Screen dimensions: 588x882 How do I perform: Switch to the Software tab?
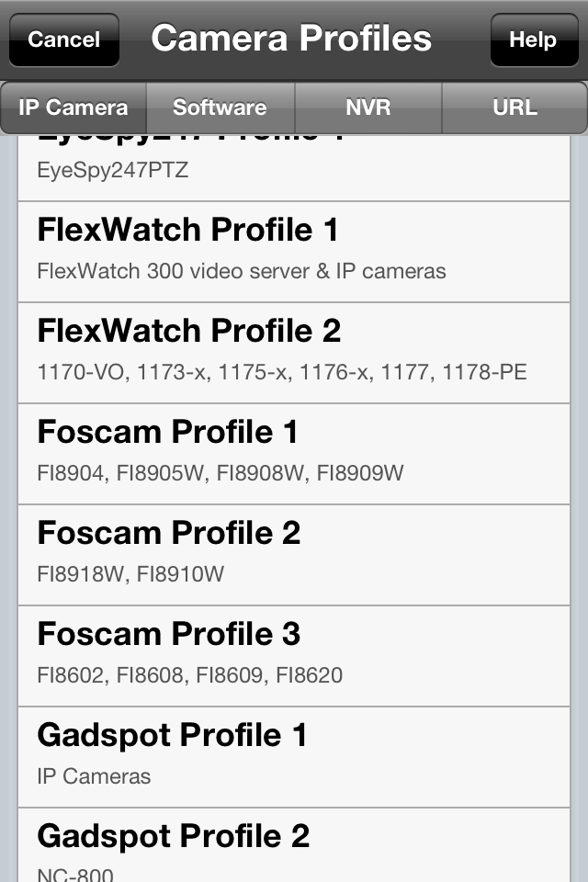click(220, 107)
